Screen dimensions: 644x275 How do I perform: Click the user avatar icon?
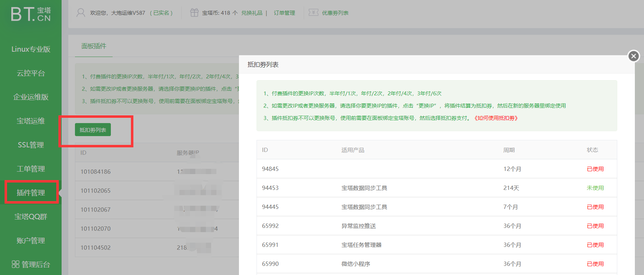click(81, 13)
